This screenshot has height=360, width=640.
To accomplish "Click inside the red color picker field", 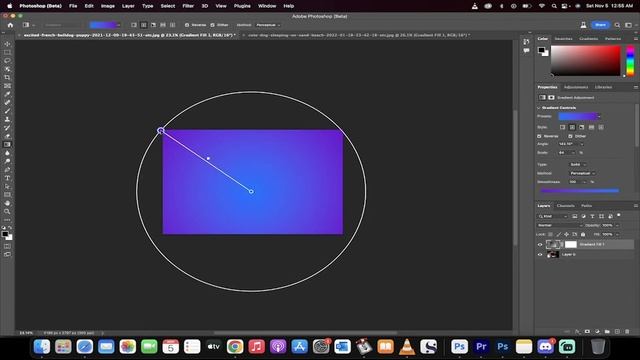I will click(586, 60).
